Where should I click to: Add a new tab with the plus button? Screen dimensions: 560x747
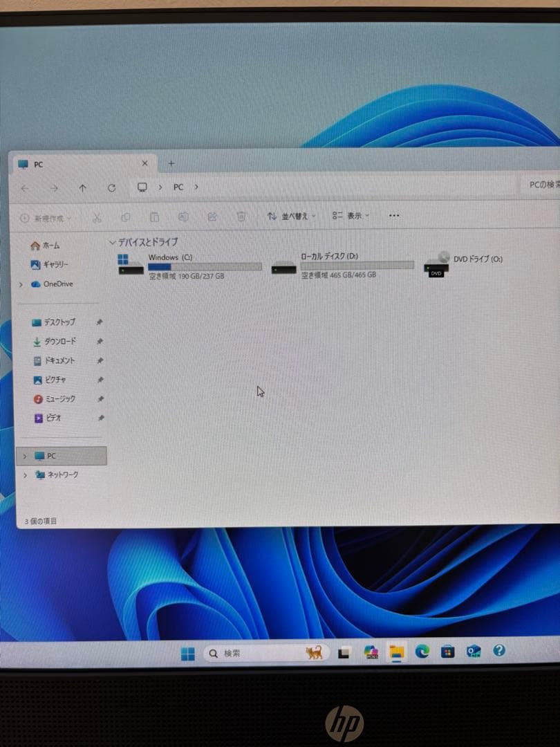click(x=171, y=163)
